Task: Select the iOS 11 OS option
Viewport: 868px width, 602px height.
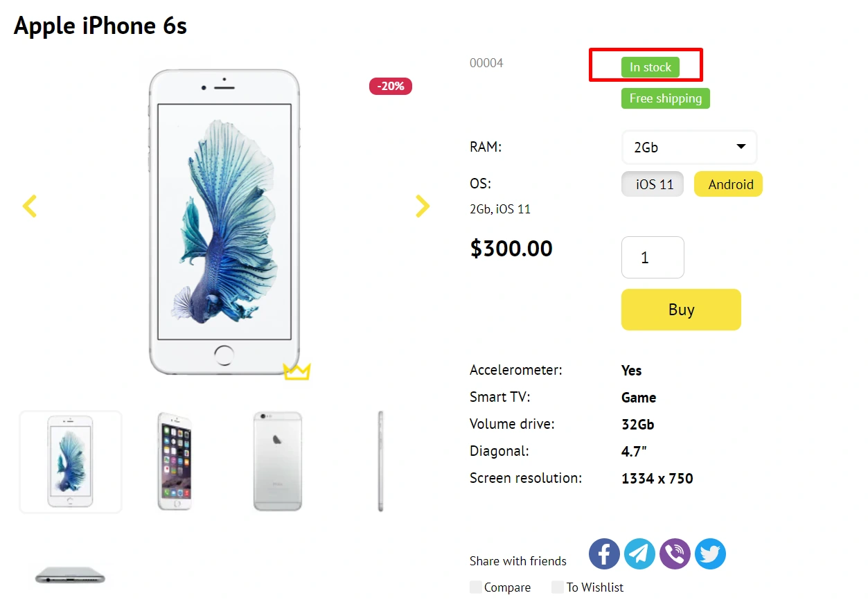Action: [653, 184]
